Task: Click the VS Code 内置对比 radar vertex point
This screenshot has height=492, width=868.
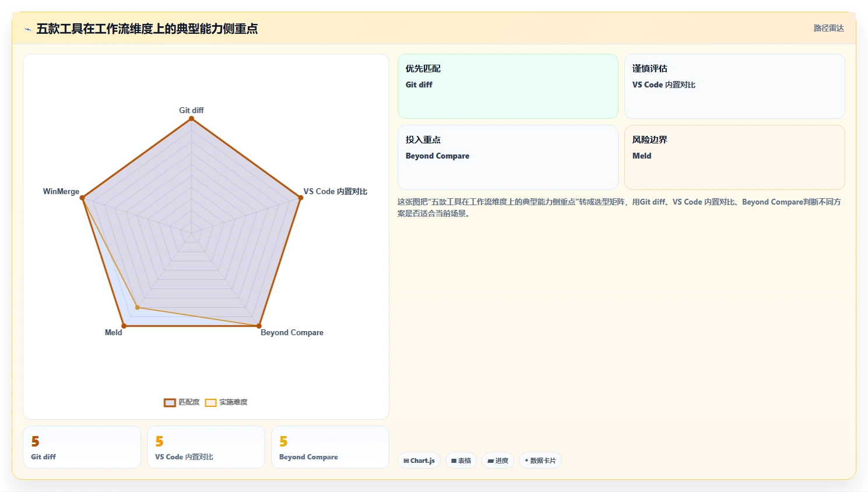Action: tap(300, 198)
